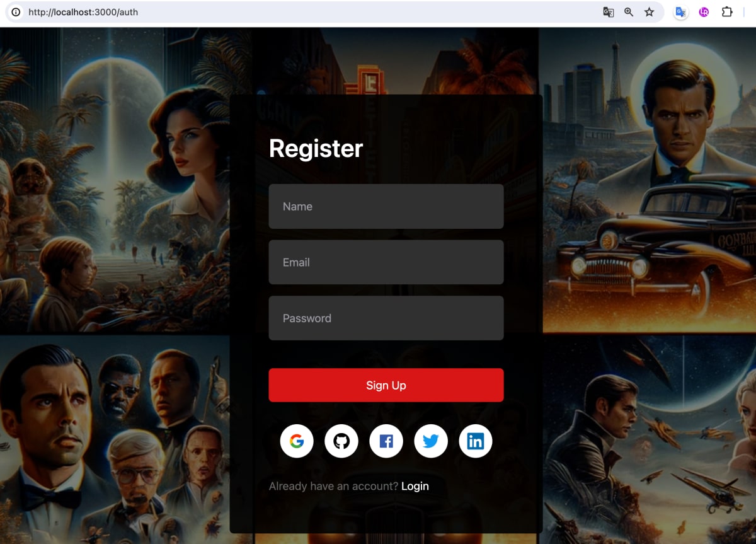
Task: View site information icon beside the URL
Action: [16, 12]
